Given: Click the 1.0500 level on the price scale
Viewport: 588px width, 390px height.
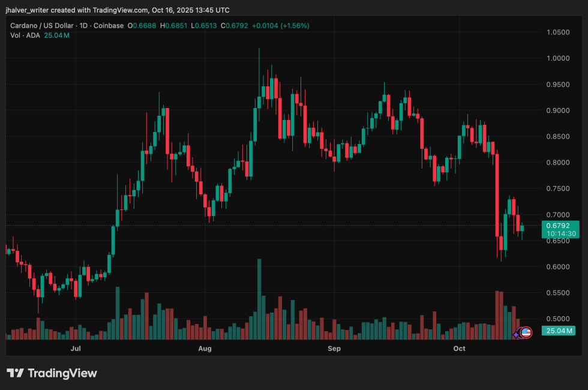Looking at the screenshot, I should point(558,31).
